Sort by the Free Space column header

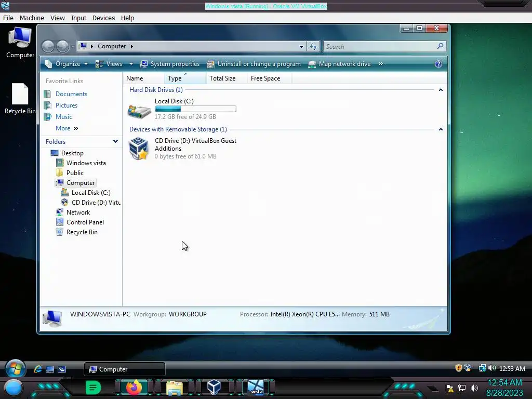(x=270, y=78)
